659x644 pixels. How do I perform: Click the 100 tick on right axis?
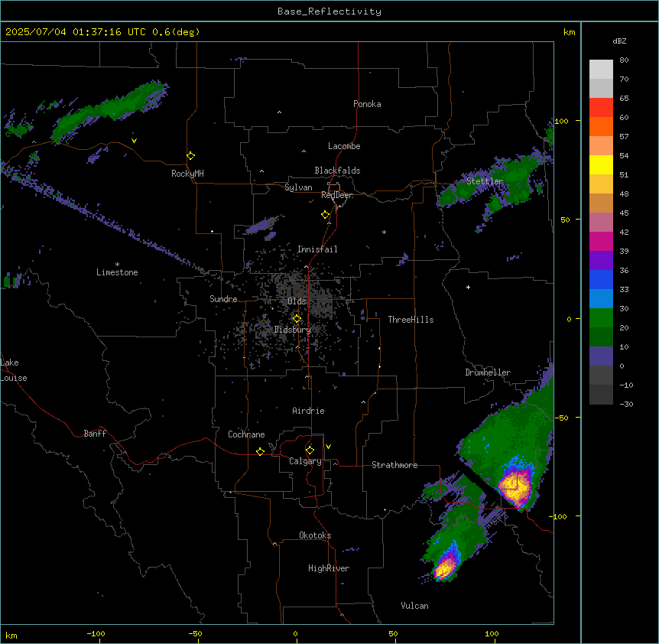click(x=561, y=121)
